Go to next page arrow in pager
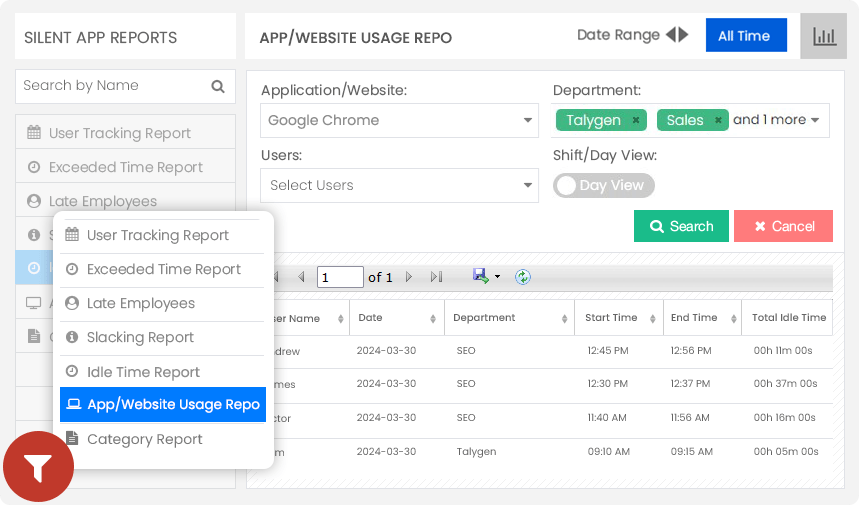 tap(409, 277)
